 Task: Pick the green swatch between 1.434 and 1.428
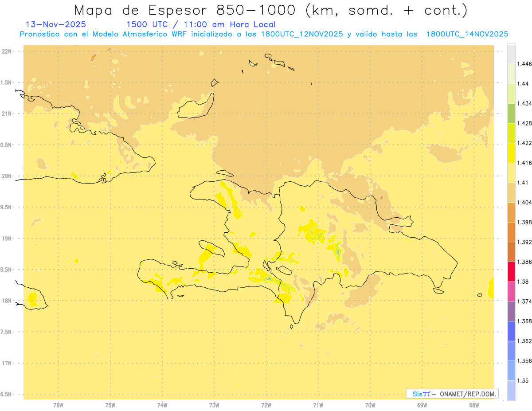coord(511,113)
